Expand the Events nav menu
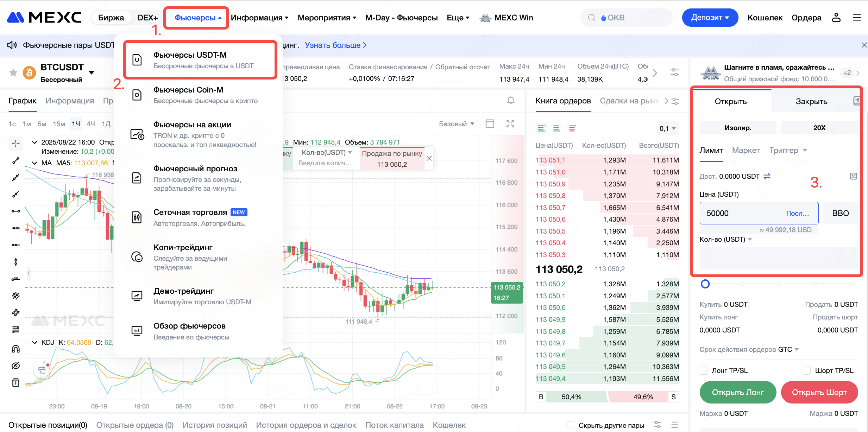This screenshot has height=432, width=868. (327, 18)
